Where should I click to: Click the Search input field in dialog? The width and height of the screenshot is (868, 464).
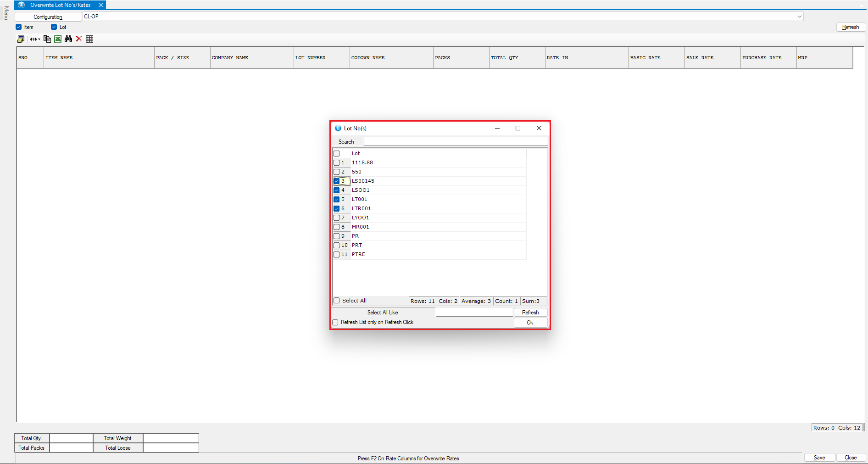click(x=455, y=142)
